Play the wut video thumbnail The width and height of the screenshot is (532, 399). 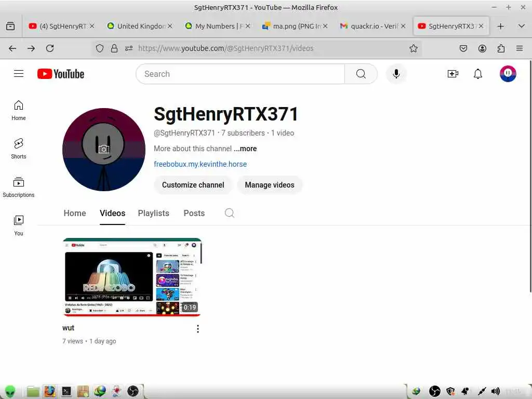pyautogui.click(x=132, y=277)
